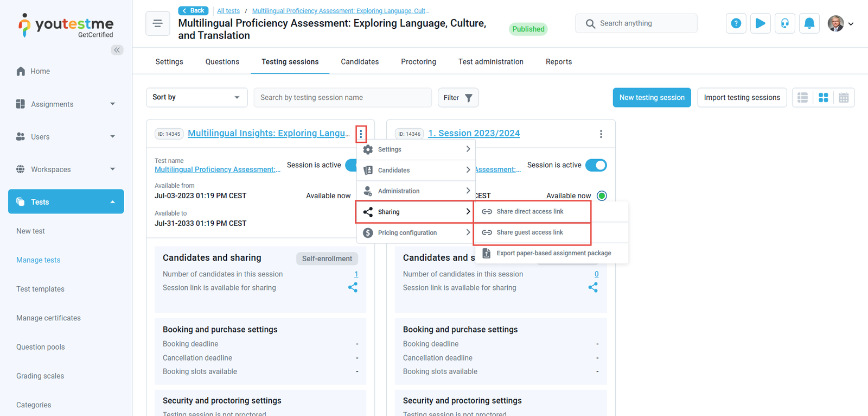Click the session name search field
The width and height of the screenshot is (868, 416).
click(x=342, y=98)
